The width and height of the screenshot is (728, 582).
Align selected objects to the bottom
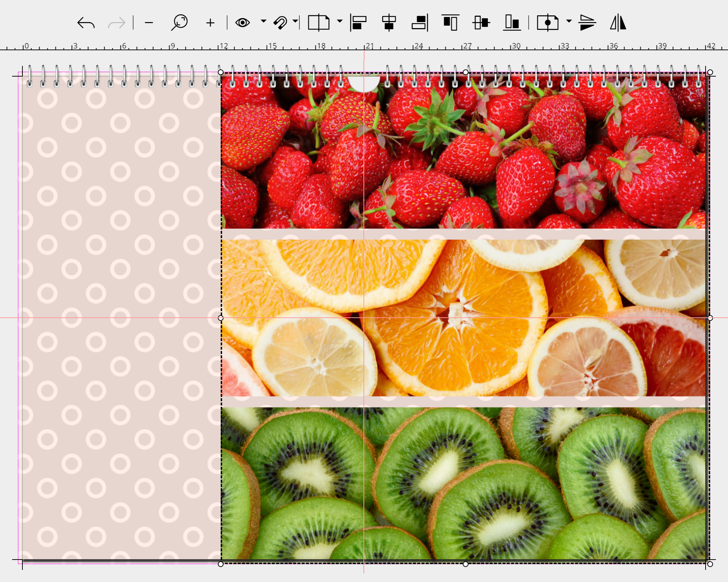click(x=512, y=23)
